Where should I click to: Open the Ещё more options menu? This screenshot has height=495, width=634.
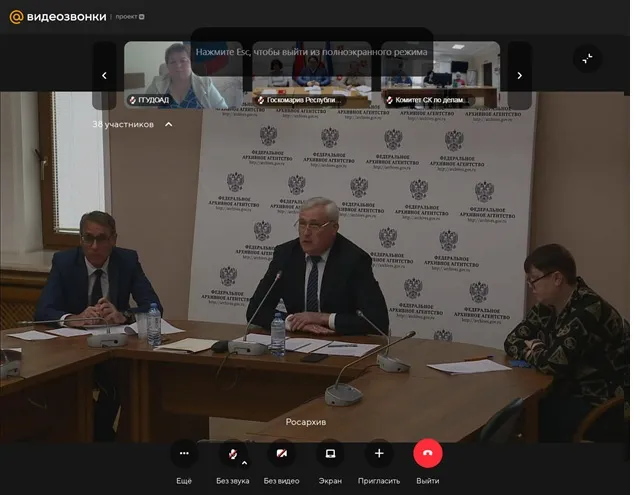(184, 453)
